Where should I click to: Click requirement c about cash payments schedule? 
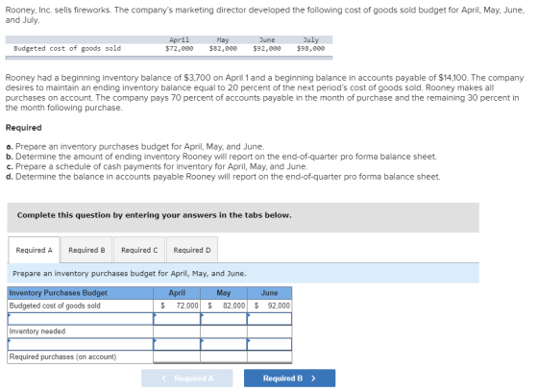point(157,166)
